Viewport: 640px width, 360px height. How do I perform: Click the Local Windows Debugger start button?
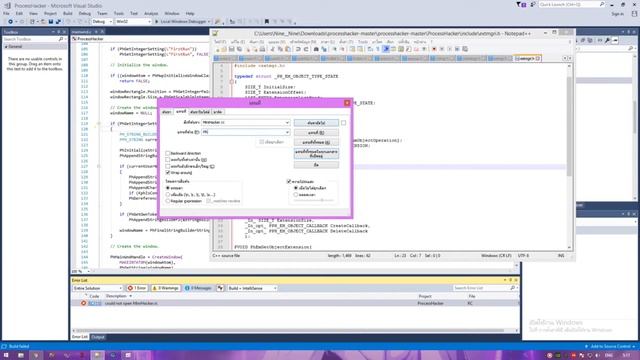(x=182, y=21)
